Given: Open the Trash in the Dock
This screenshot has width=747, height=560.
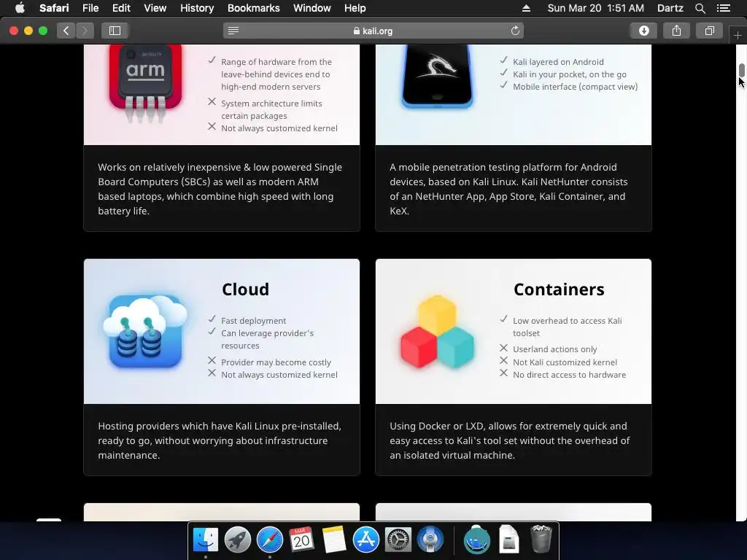Looking at the screenshot, I should [x=541, y=540].
